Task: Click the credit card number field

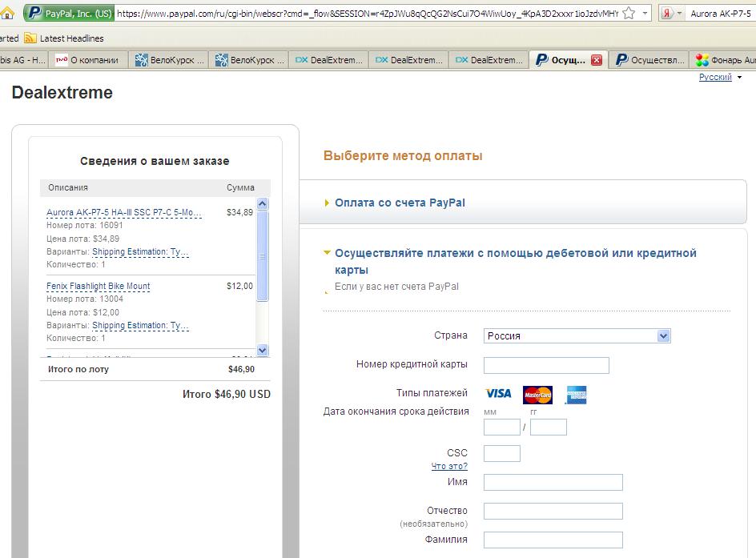Action: [546, 365]
